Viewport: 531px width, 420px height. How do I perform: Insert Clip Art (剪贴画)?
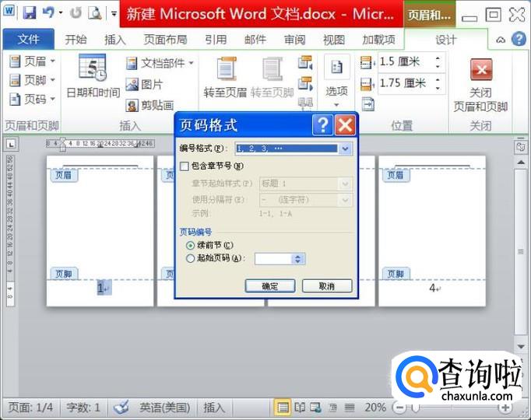point(149,105)
